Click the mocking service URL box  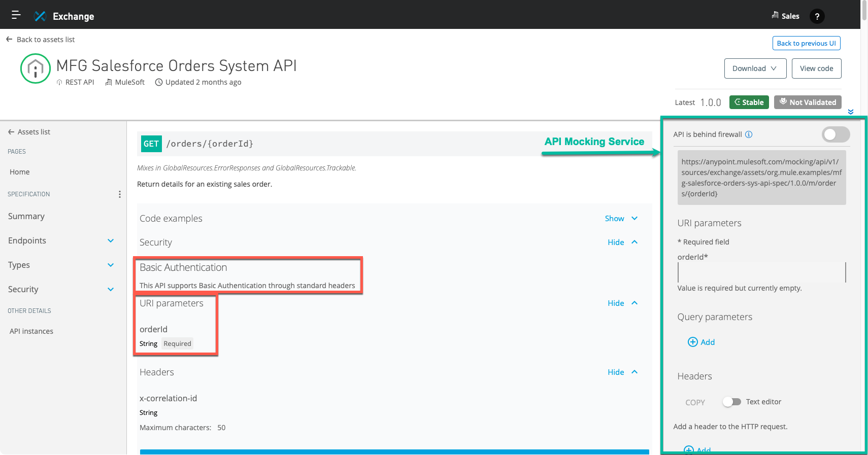point(761,178)
